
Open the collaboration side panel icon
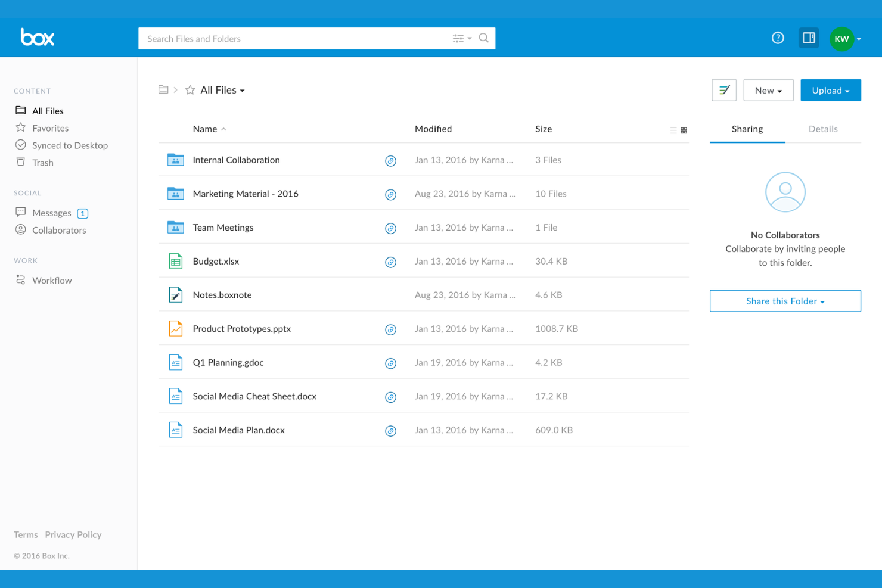pos(809,38)
